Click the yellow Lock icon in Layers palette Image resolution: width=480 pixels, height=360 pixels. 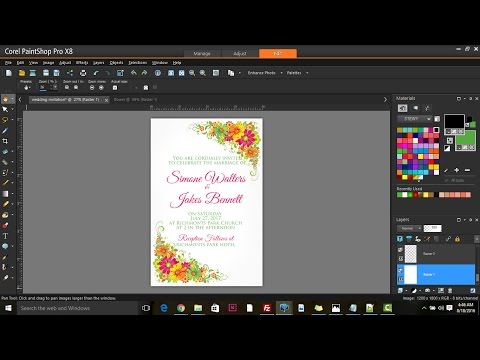(457, 239)
